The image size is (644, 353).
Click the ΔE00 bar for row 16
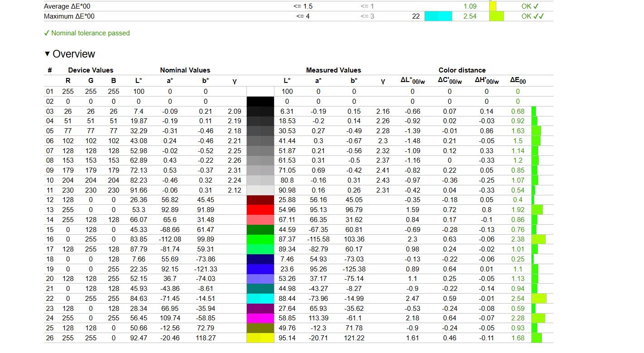[x=538, y=239]
